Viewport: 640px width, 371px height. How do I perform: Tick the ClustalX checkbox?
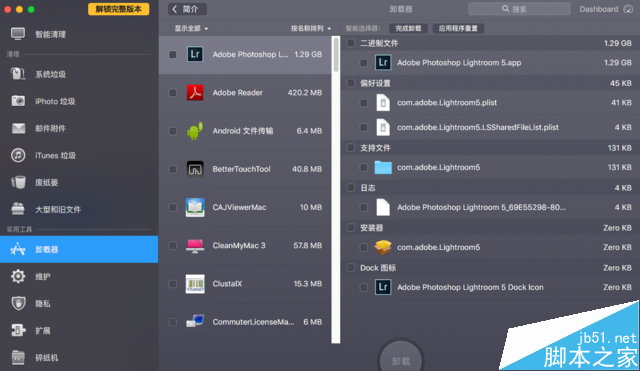coord(173,284)
